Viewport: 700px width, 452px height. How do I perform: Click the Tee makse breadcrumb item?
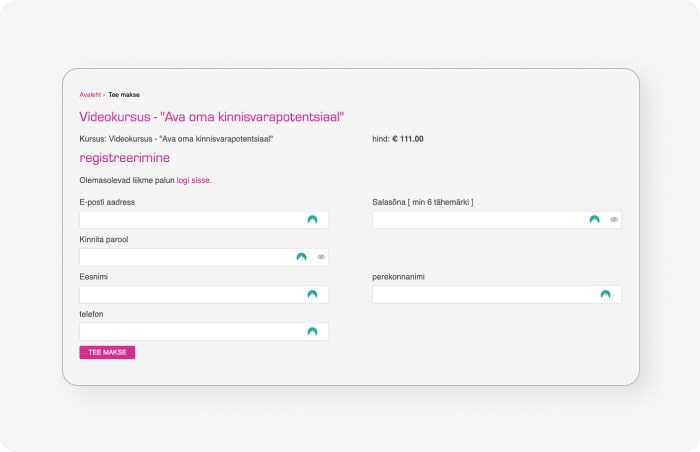pos(124,95)
